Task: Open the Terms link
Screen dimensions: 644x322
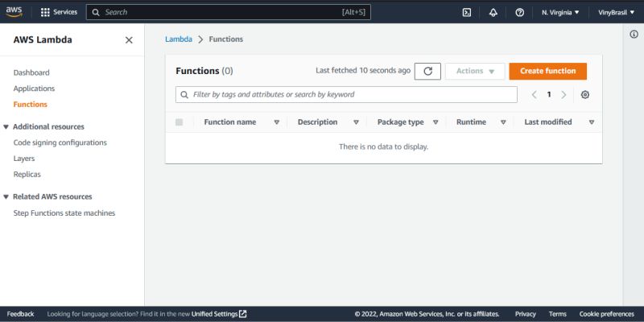Action: (557, 314)
